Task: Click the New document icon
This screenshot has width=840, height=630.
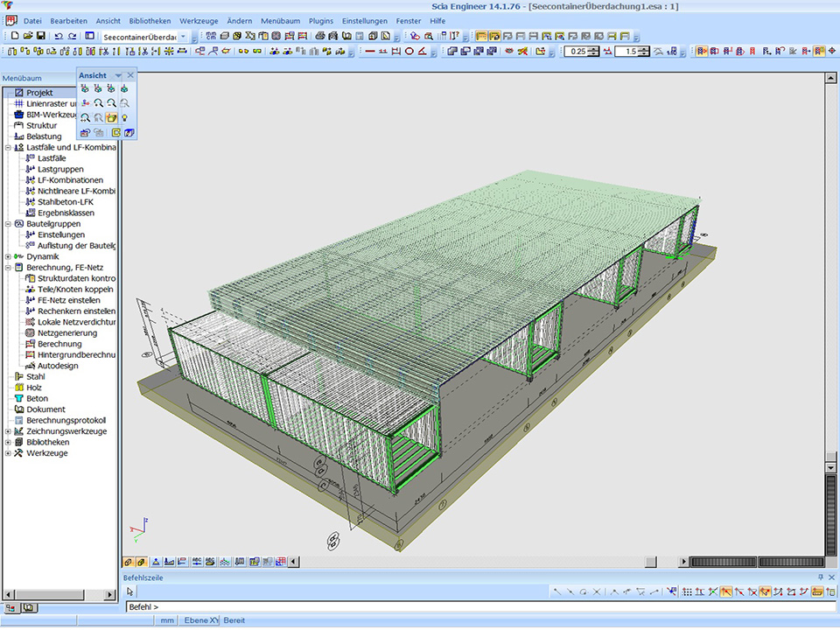Action: [x=15, y=36]
